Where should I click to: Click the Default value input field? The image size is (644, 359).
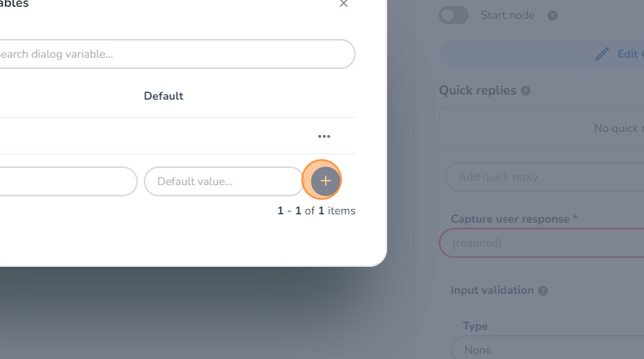click(223, 181)
